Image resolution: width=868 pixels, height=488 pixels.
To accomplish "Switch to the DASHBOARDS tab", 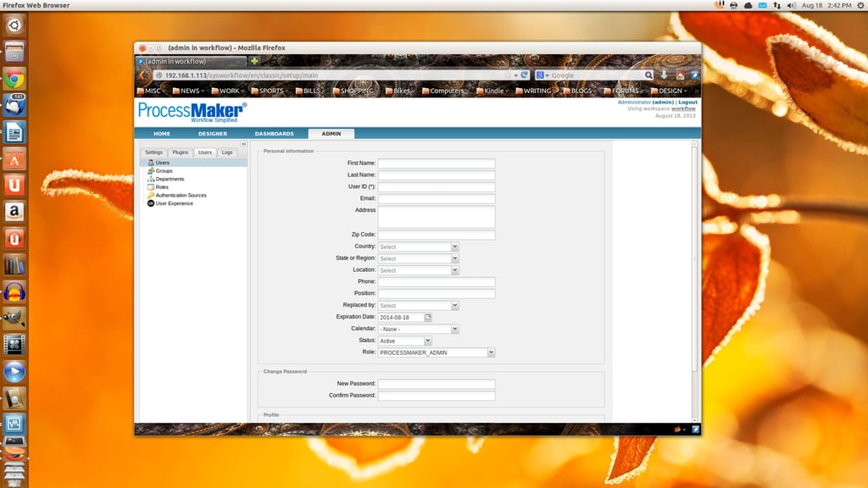I will (274, 133).
